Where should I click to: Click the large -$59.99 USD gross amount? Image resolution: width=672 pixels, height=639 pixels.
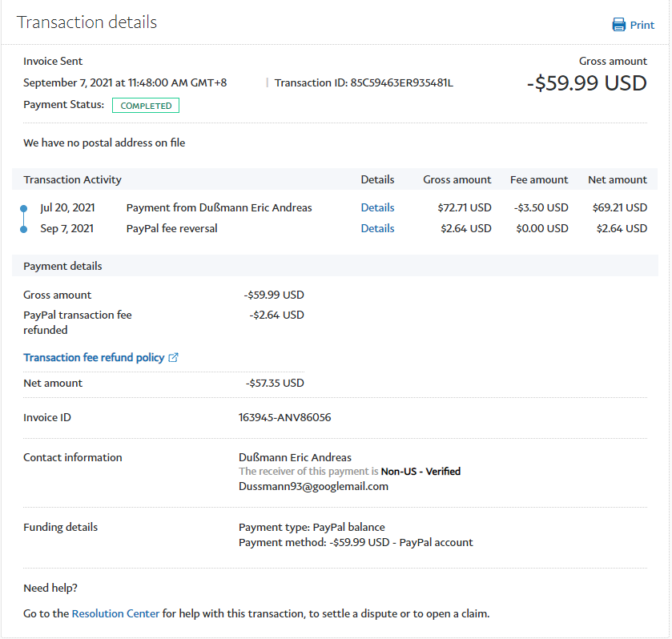pos(586,83)
